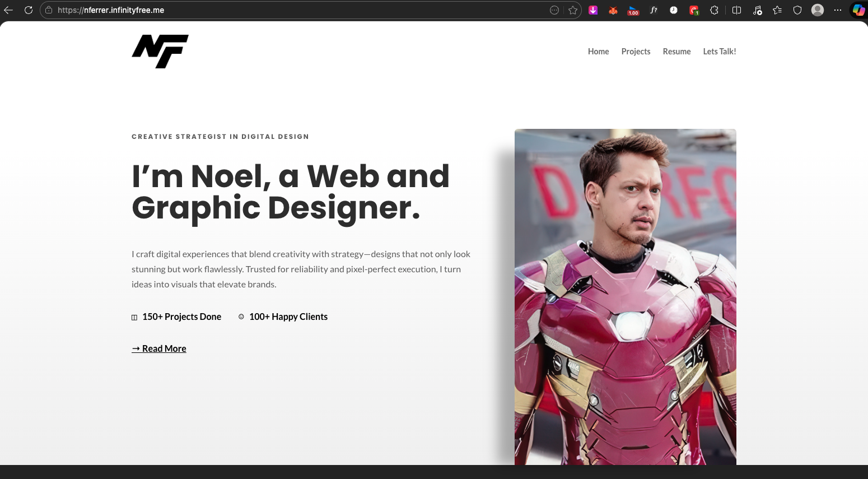The width and height of the screenshot is (868, 479).
Task: Click the browser back arrow
Action: (8, 10)
